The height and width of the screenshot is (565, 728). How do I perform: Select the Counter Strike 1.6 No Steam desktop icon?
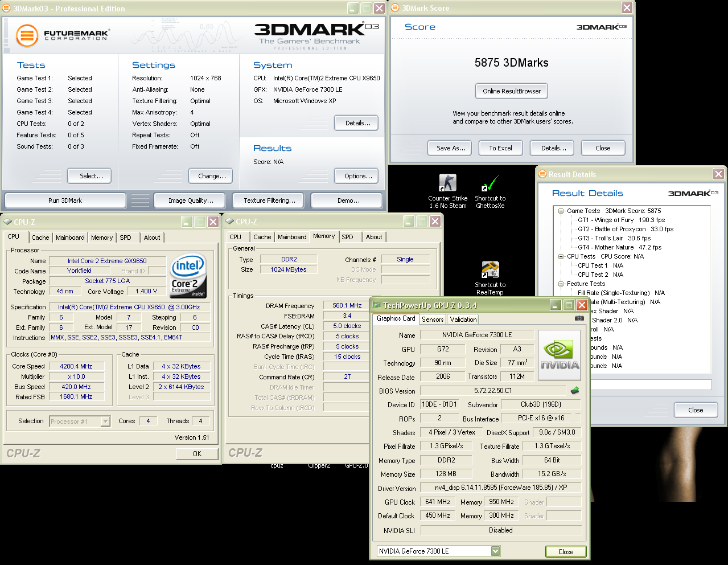447,192
